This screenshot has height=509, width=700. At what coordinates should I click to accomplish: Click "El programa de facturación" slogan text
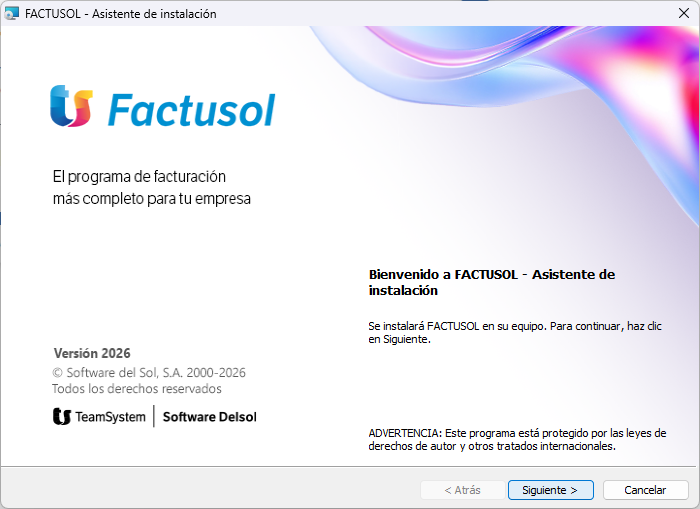point(139,176)
